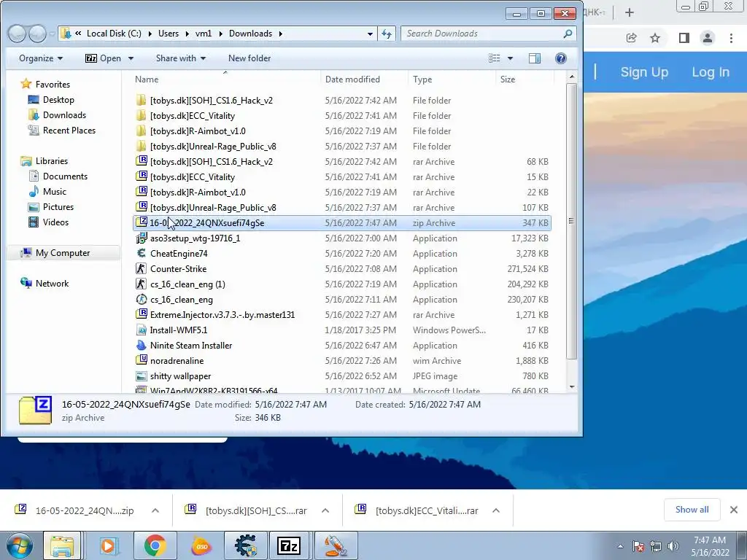Open Windows Explorer from the taskbar

[63, 545]
